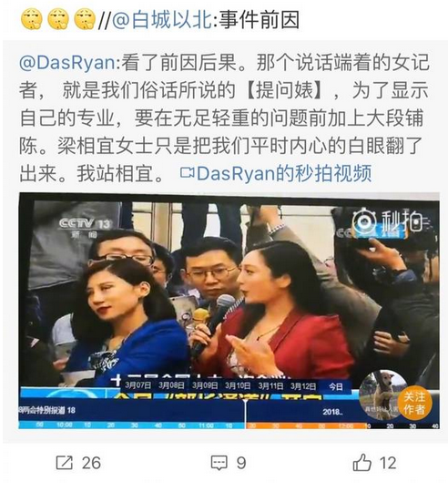
Task: Select the 3月10日 date tab
Action: point(238,385)
